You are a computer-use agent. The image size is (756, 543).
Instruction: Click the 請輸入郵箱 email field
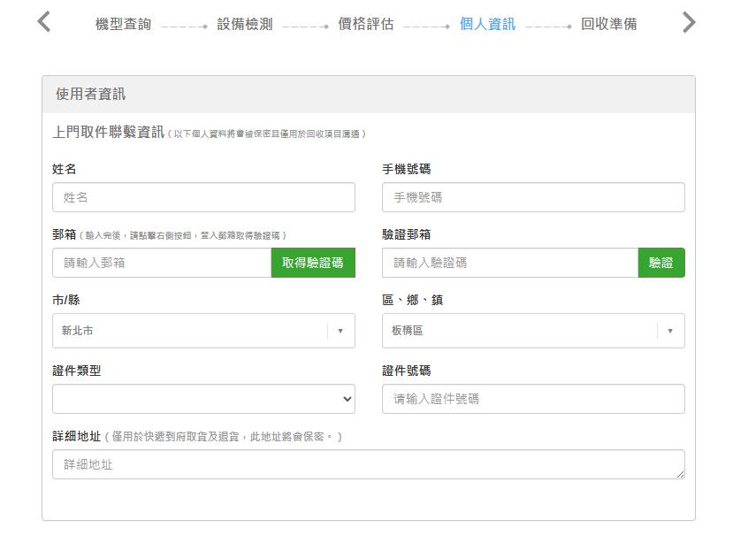click(x=162, y=263)
